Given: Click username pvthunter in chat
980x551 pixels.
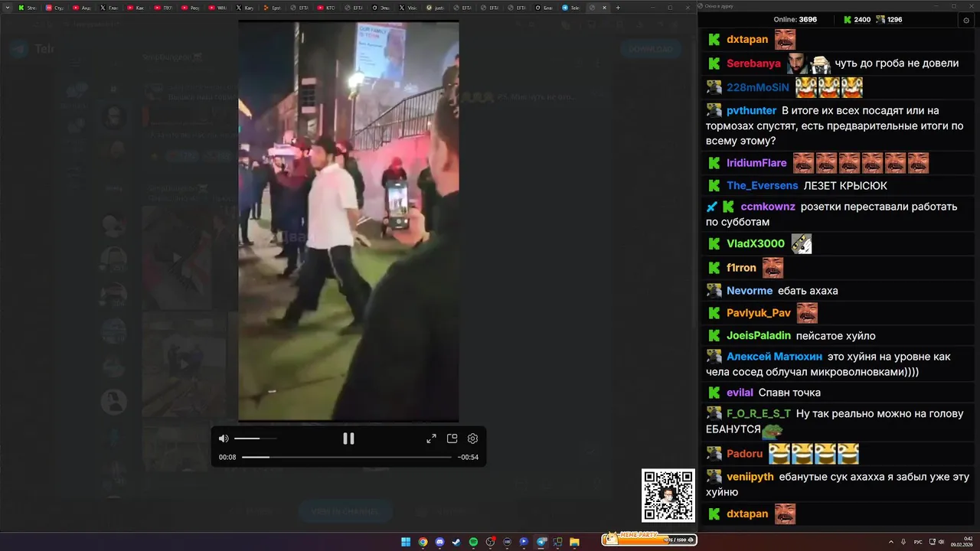Looking at the screenshot, I should tap(751, 110).
